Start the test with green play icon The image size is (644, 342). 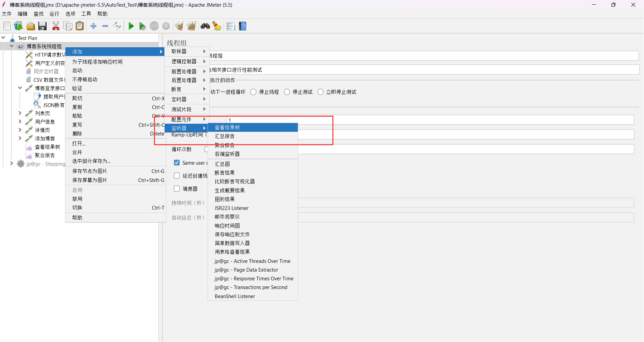click(131, 26)
